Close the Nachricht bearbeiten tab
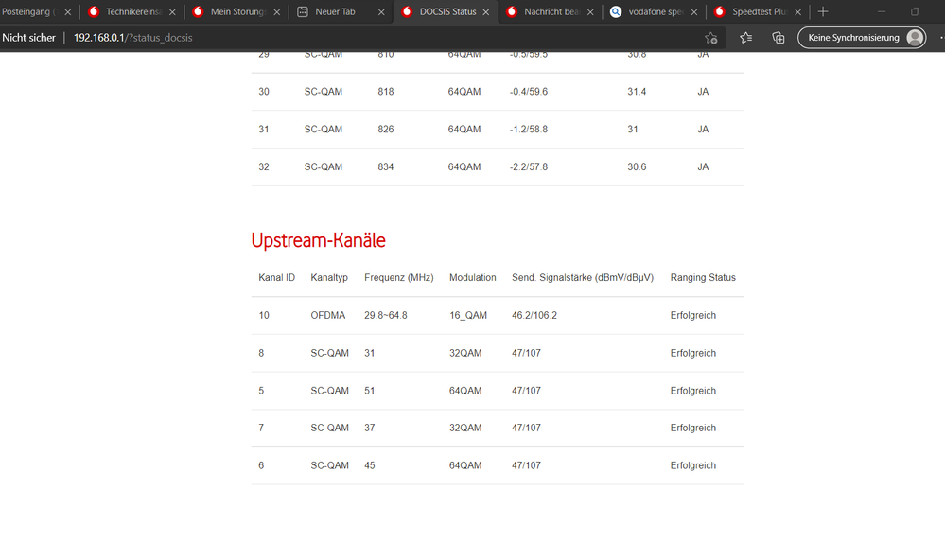The height and width of the screenshot is (560, 945). click(590, 12)
